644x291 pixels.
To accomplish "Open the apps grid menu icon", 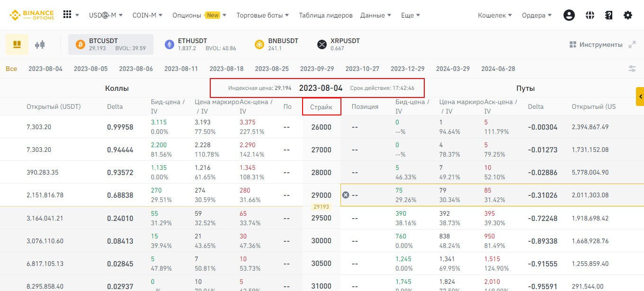I will 67,15.
